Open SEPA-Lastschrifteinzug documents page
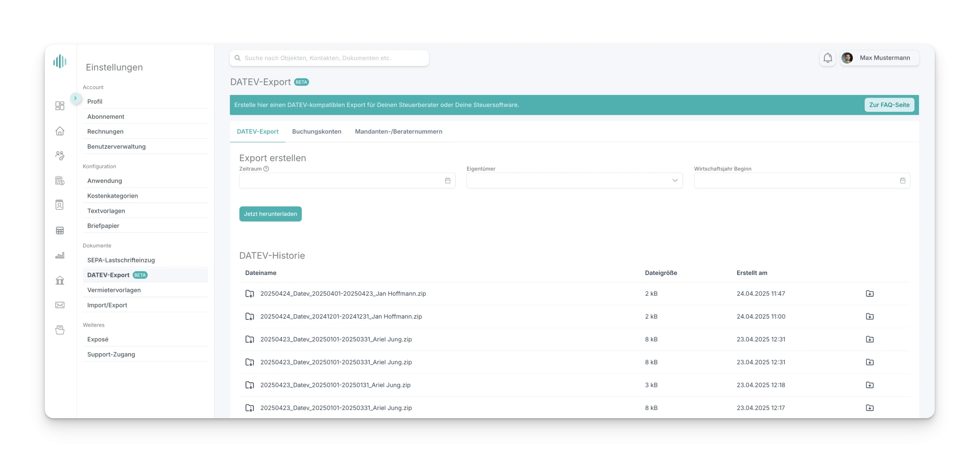Viewport: 980px width, 463px height. [x=145, y=260]
